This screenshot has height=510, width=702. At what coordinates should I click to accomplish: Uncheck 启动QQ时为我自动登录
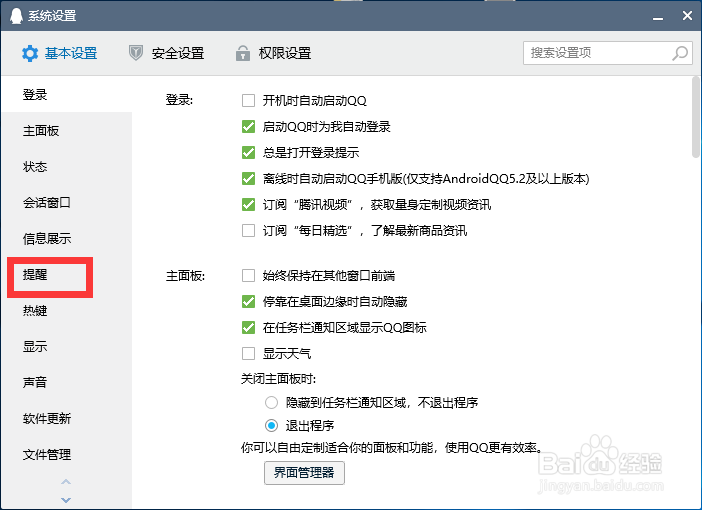coord(248,126)
